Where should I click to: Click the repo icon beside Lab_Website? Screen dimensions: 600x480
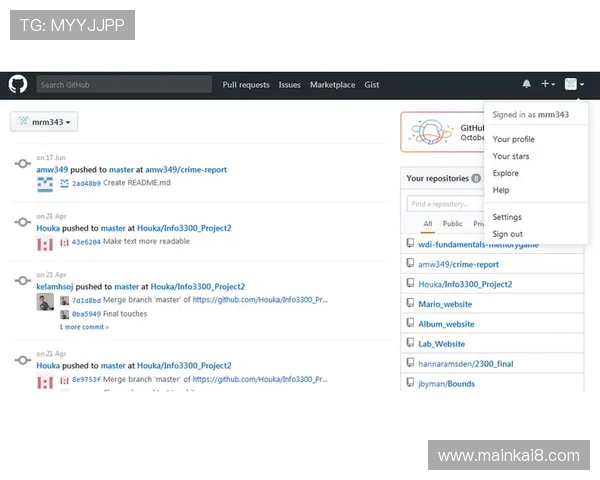(x=410, y=343)
